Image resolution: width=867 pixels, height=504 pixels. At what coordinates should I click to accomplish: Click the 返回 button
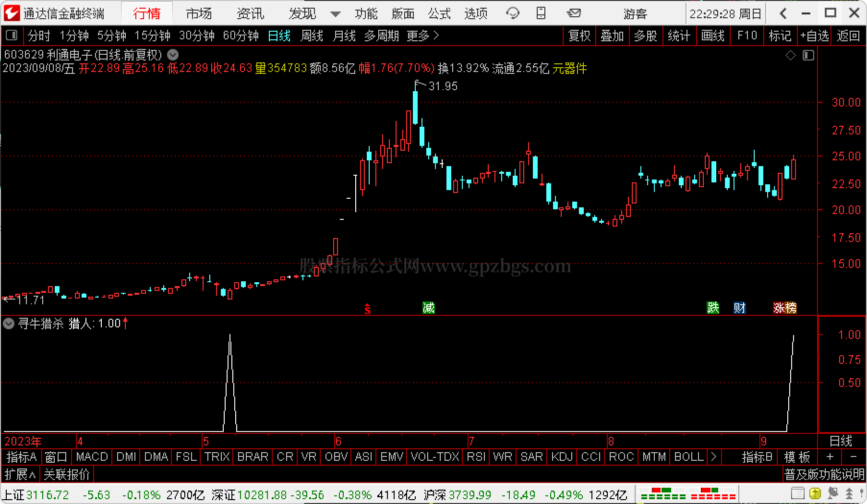tap(848, 36)
